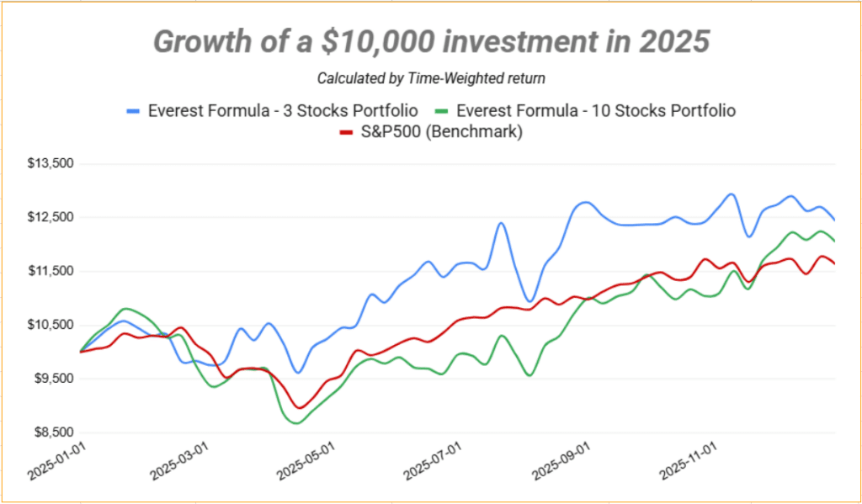Click the chart title about $10,000 investment growth
862x504 pixels.
pos(431,41)
